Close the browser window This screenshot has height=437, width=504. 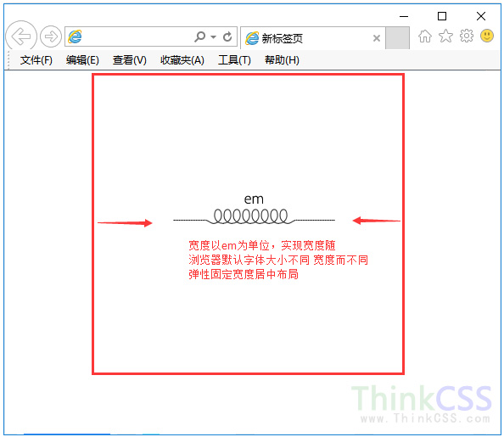481,16
